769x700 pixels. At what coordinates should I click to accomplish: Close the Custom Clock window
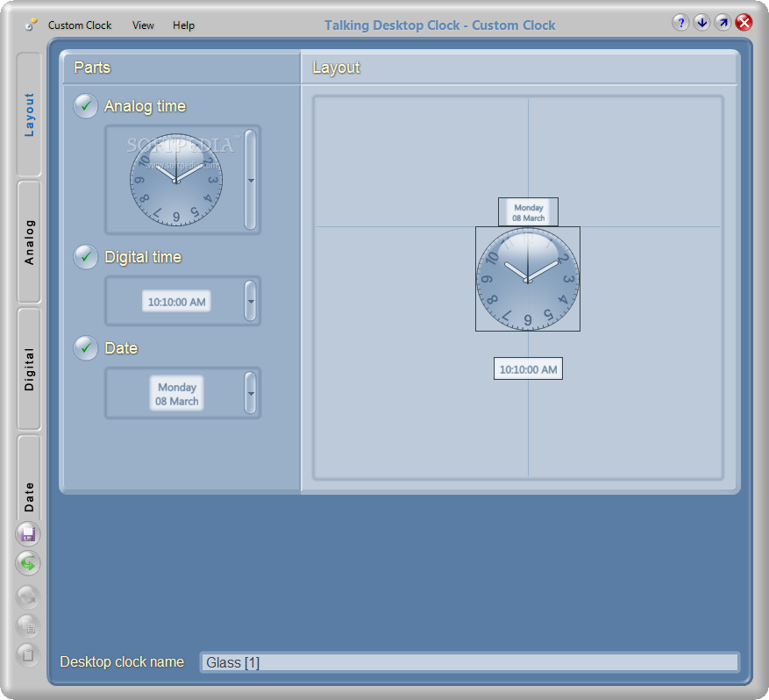[744, 23]
